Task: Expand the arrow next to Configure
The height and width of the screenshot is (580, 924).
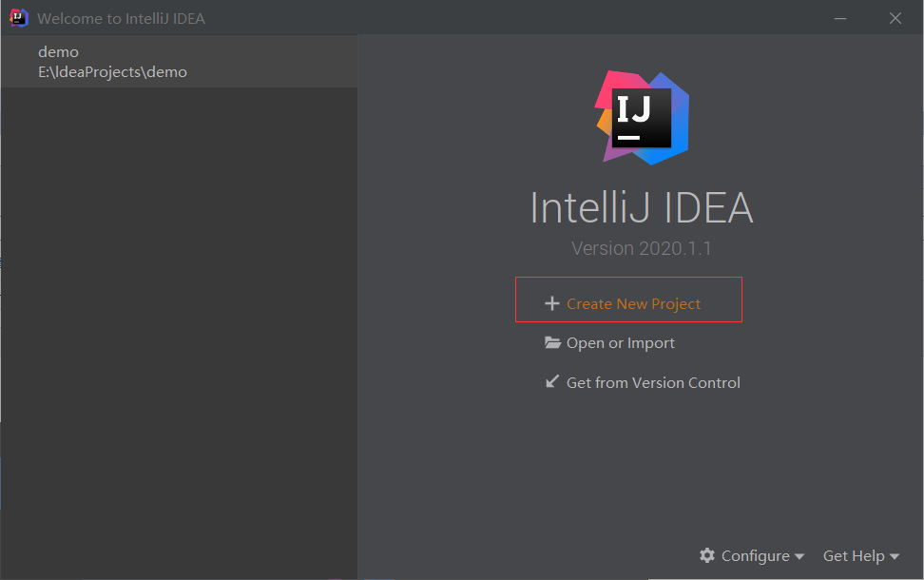Action: [x=799, y=557]
